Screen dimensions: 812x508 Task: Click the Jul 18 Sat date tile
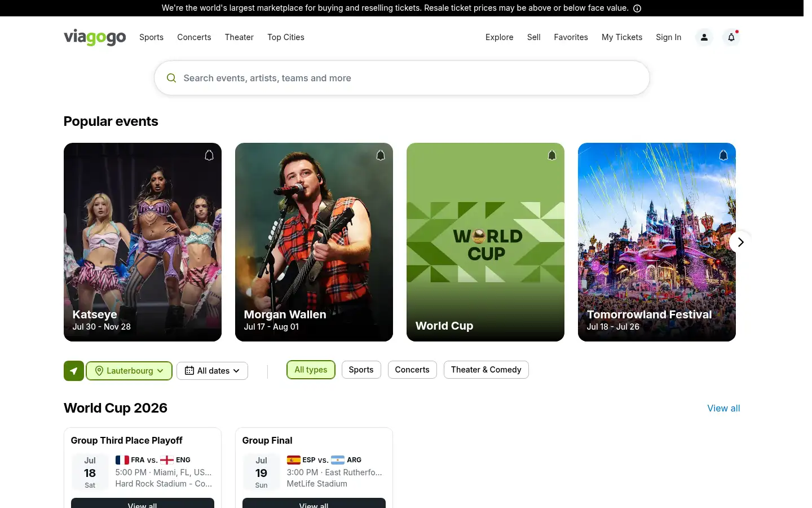90,472
